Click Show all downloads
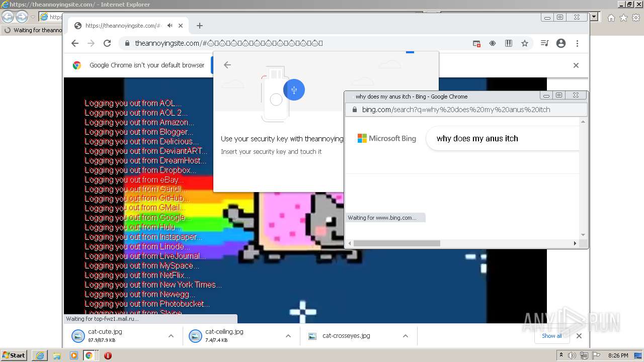This screenshot has height=362, width=644. point(551,336)
